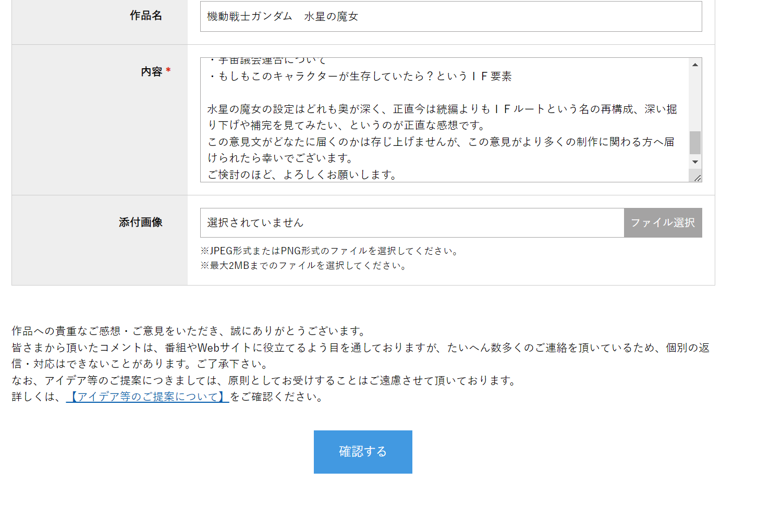Click the JPEG形式またはPNG形式 note text
The height and width of the screenshot is (532, 770).
331,251
